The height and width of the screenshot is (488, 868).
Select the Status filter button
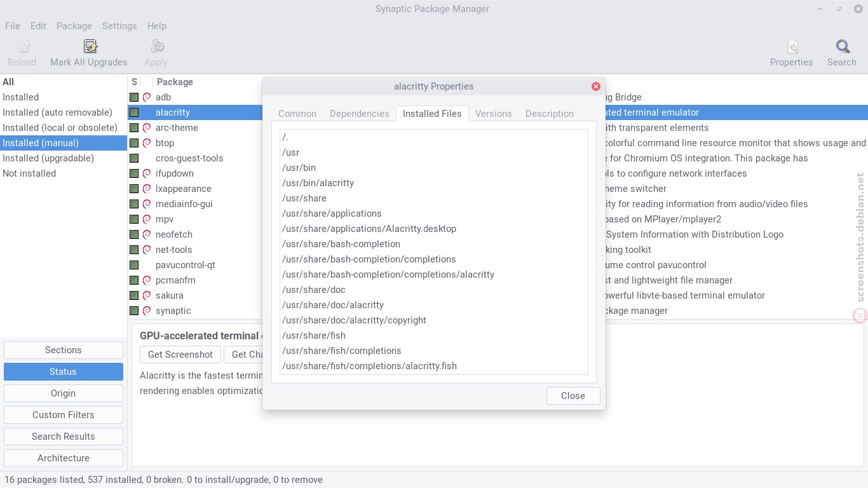pyautogui.click(x=64, y=372)
